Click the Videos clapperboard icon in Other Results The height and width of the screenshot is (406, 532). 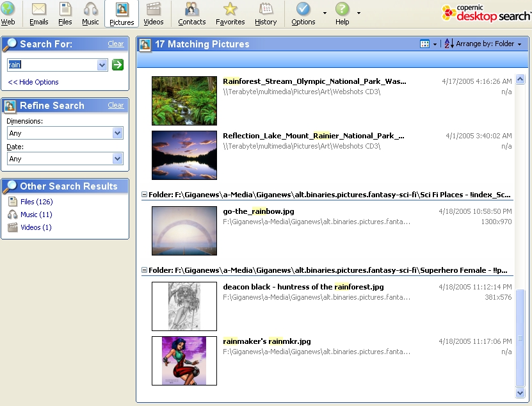point(13,227)
